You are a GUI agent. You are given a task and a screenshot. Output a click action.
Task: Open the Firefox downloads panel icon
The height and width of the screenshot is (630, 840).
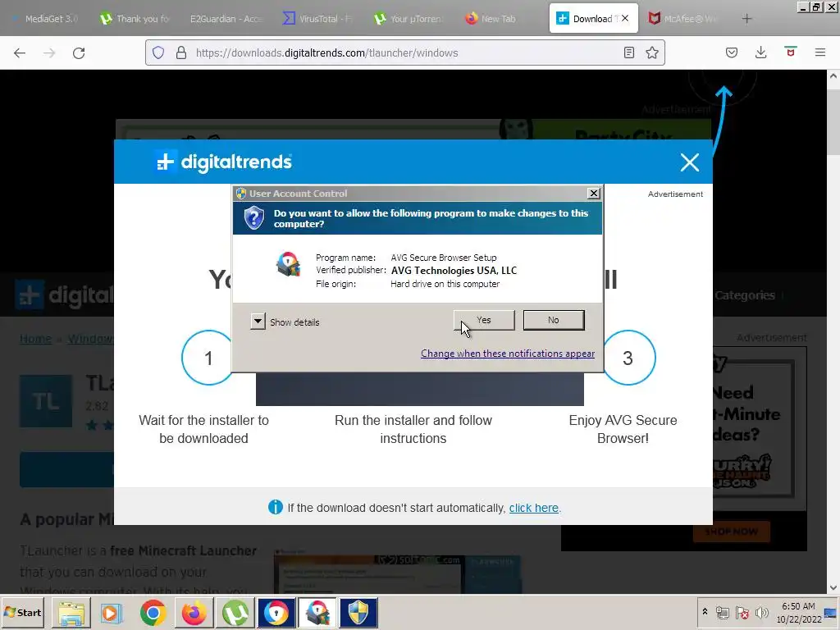tap(760, 52)
